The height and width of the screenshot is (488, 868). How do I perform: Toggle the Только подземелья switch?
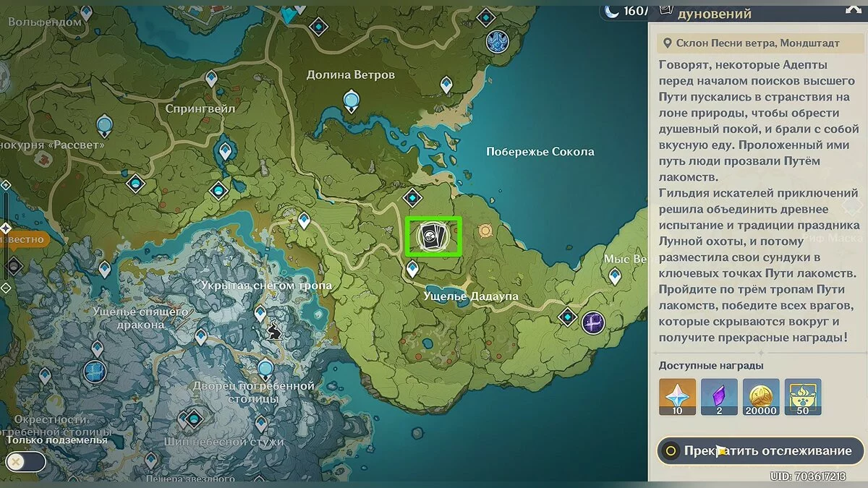[x=25, y=462]
